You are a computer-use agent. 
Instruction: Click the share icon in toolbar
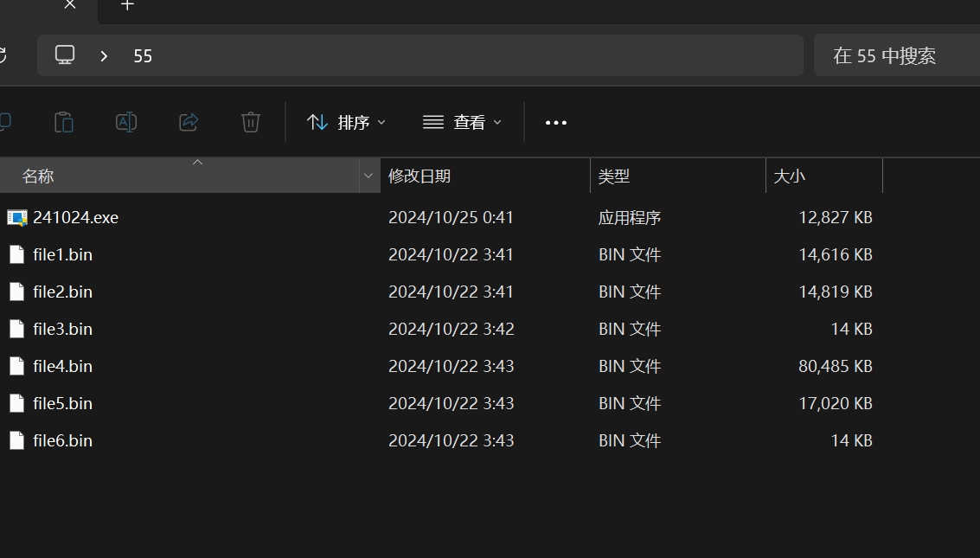[x=189, y=122]
